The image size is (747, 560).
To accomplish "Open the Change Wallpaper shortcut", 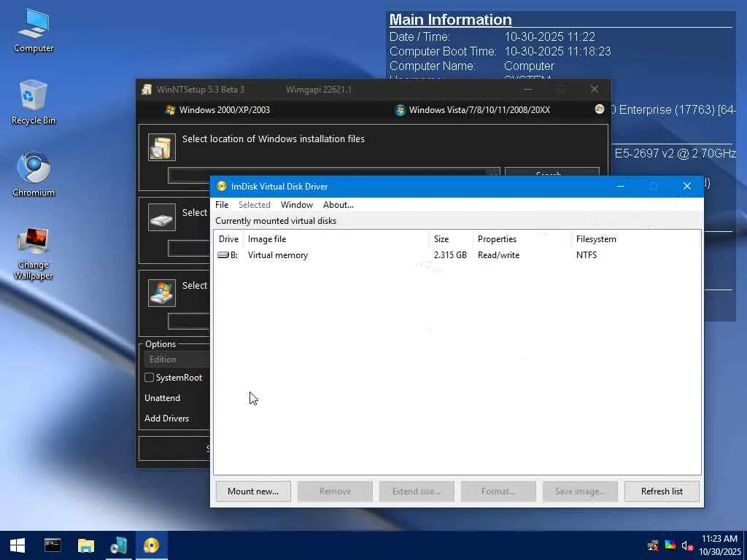I will point(34,253).
